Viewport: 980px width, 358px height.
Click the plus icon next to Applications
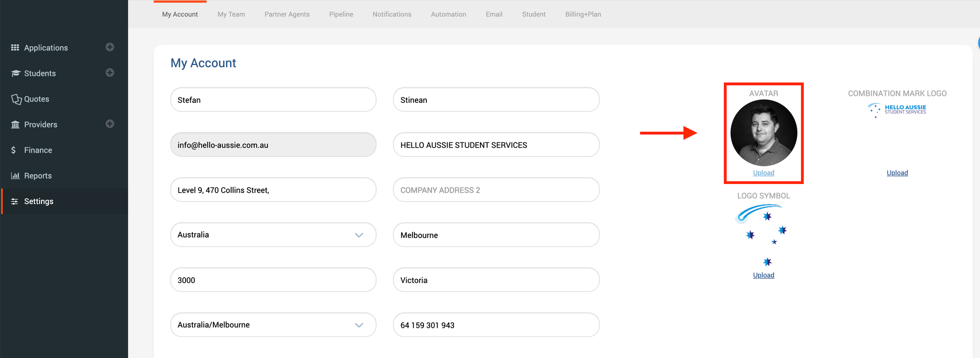click(110, 47)
